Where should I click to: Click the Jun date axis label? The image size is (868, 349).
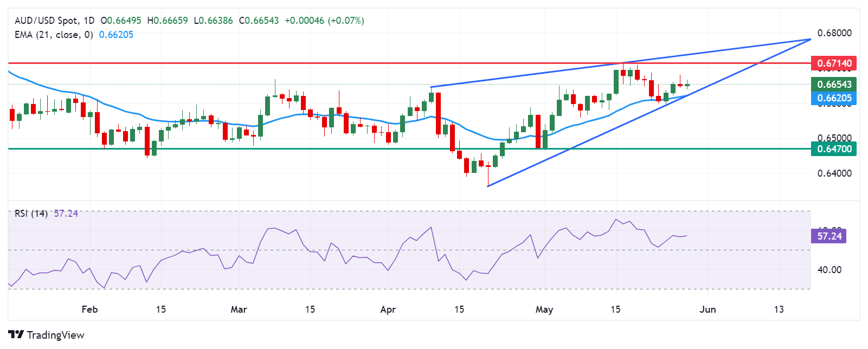708,309
